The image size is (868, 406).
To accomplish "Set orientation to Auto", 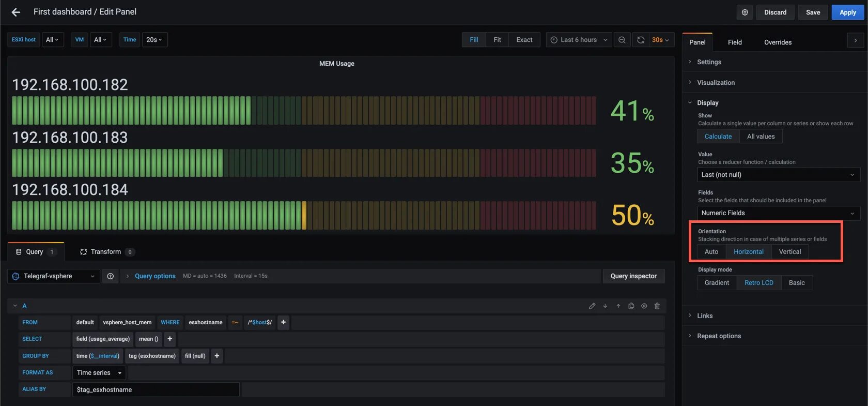I will pyautogui.click(x=711, y=252).
